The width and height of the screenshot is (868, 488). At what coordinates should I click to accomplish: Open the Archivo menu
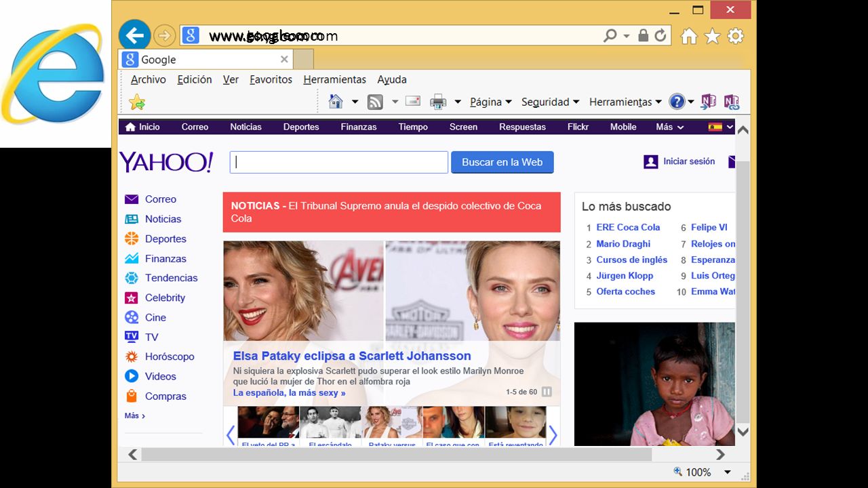[x=149, y=79]
